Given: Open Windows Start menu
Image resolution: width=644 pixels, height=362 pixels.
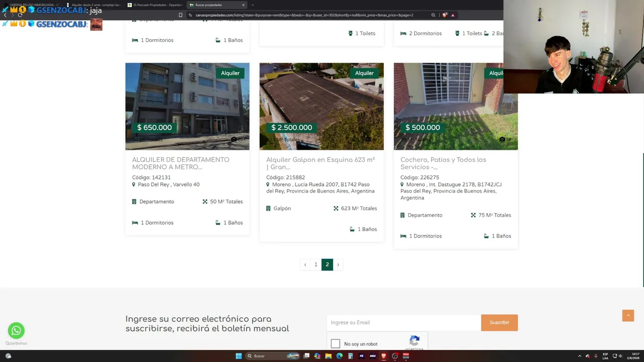Looking at the screenshot, I should 238,356.
